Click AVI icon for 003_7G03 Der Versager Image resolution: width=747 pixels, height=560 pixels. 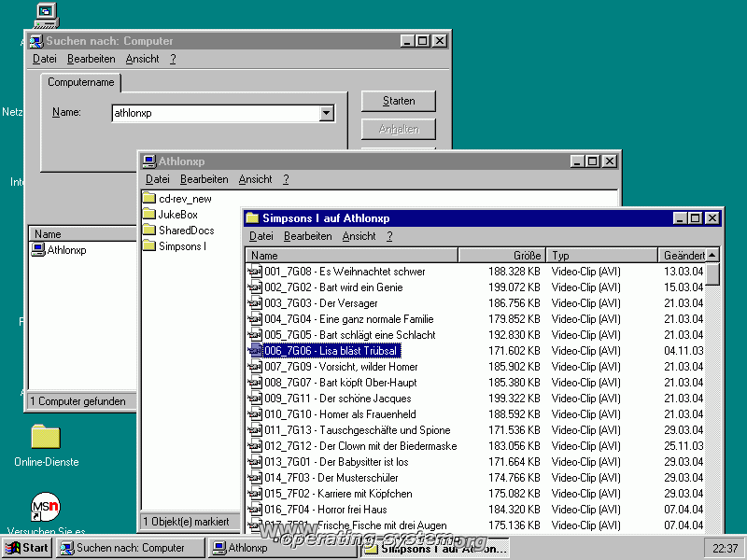pyautogui.click(x=255, y=302)
